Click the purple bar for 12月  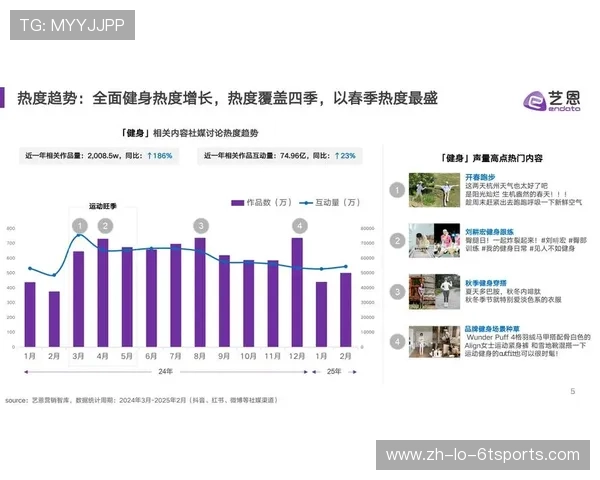coord(297,292)
